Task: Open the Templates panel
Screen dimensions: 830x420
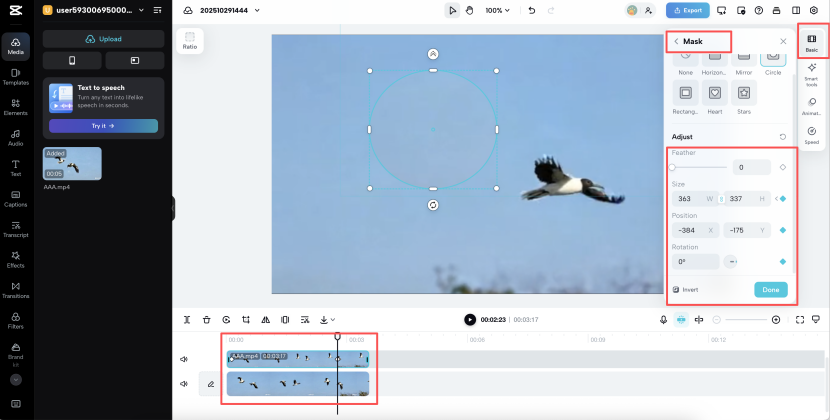Action: tap(15, 77)
